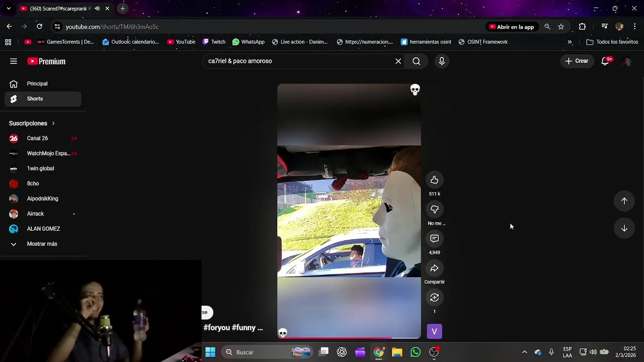This screenshot has width=644, height=362.
Task: Open a new Chrome tab
Action: coord(122,9)
